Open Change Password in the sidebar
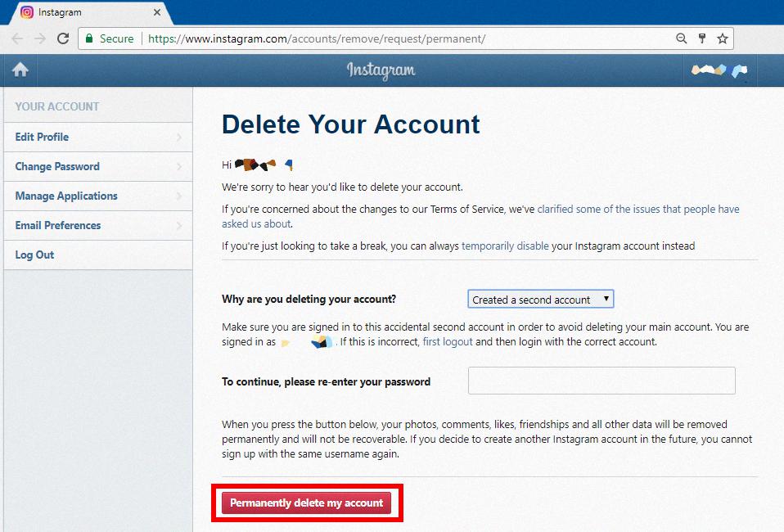This screenshot has height=532, width=784. pos(98,166)
